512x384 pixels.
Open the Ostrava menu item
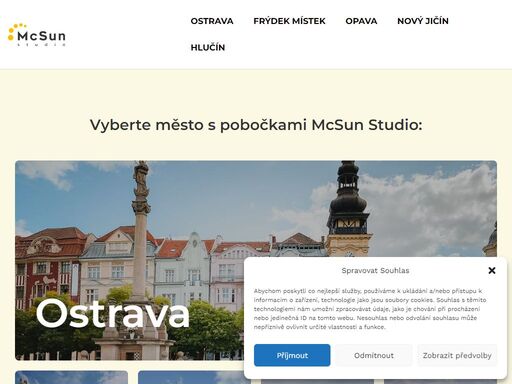coord(212,21)
